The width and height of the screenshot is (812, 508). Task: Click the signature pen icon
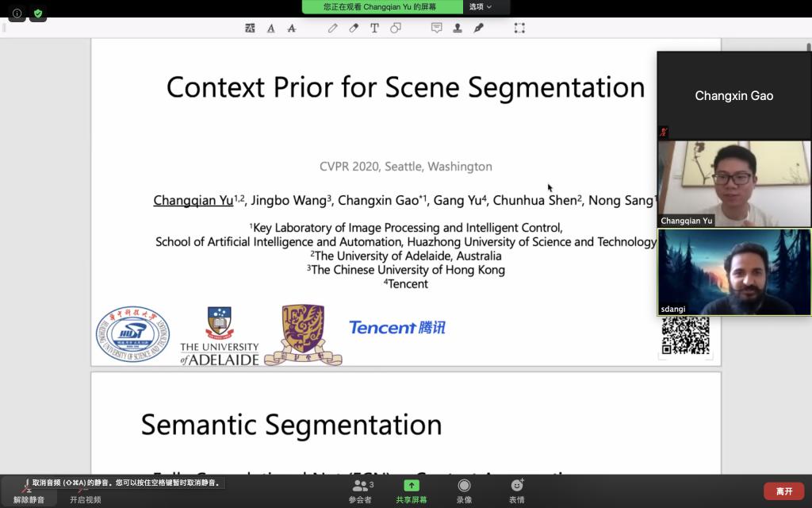coord(478,28)
